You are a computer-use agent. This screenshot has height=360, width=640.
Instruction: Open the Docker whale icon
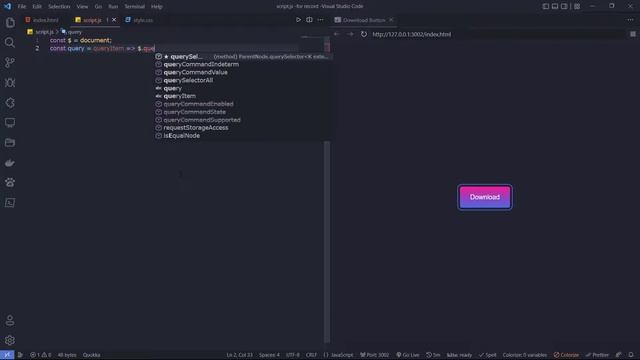(x=10, y=163)
